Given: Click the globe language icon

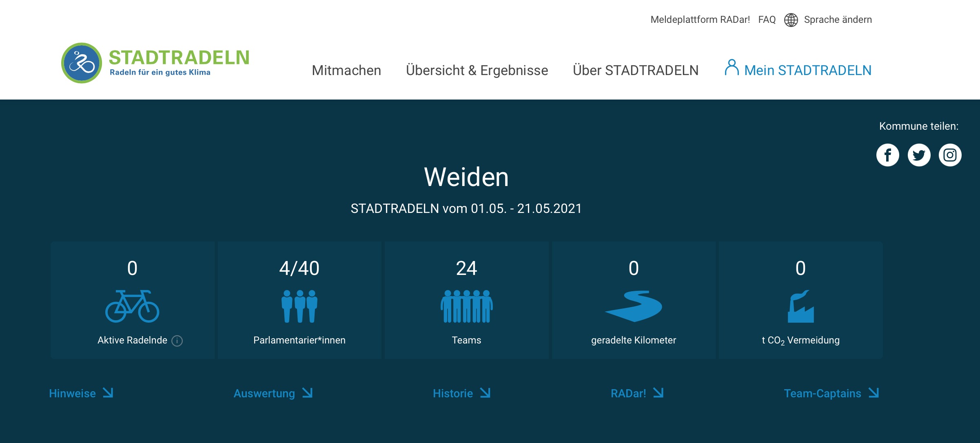Looking at the screenshot, I should pos(791,20).
